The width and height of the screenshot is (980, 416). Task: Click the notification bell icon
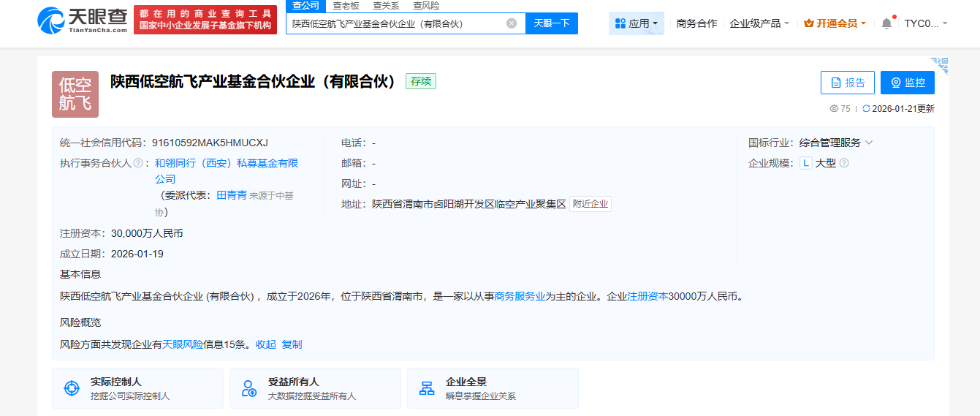[886, 23]
